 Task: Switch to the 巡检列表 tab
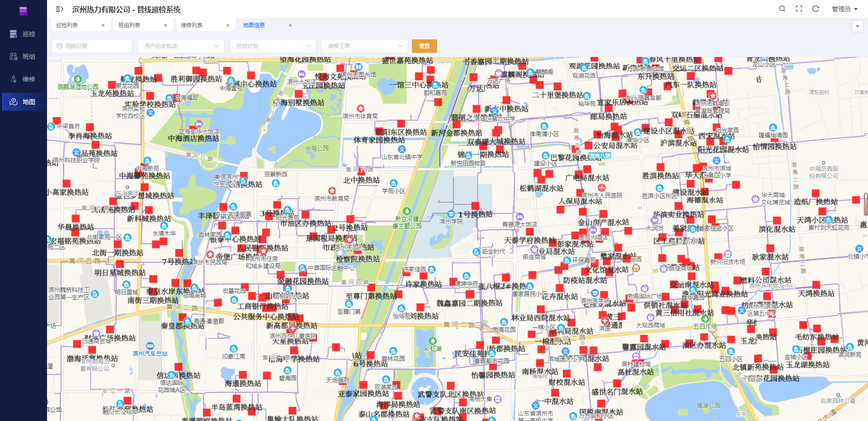67,25
